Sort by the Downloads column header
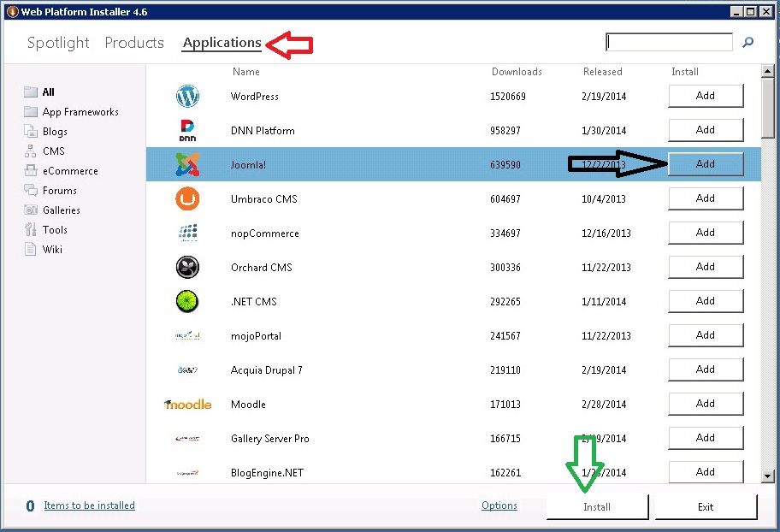 pos(517,72)
